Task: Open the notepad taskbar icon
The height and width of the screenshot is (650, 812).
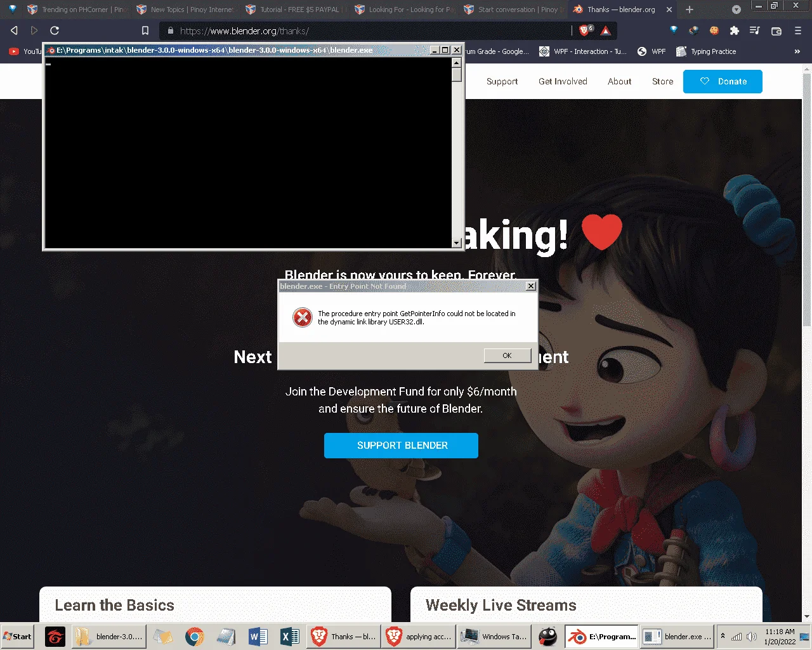Action: (226, 637)
